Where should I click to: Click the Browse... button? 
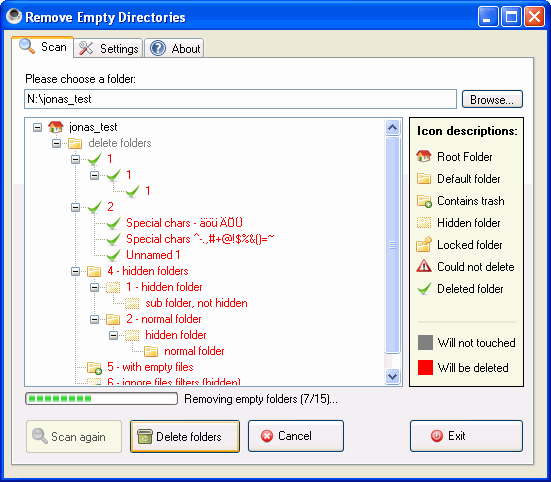tap(492, 99)
